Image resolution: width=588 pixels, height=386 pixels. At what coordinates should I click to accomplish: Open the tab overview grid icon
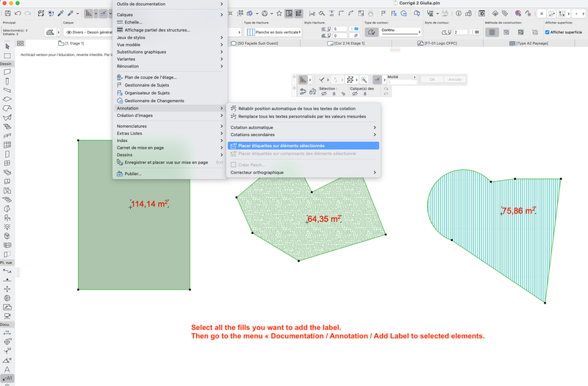(21, 43)
